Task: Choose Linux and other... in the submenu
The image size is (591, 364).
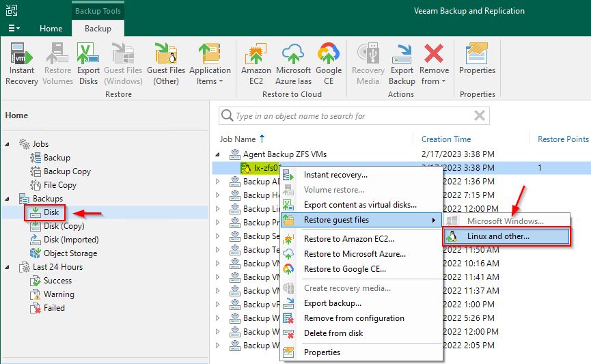Action: pyautogui.click(x=506, y=236)
